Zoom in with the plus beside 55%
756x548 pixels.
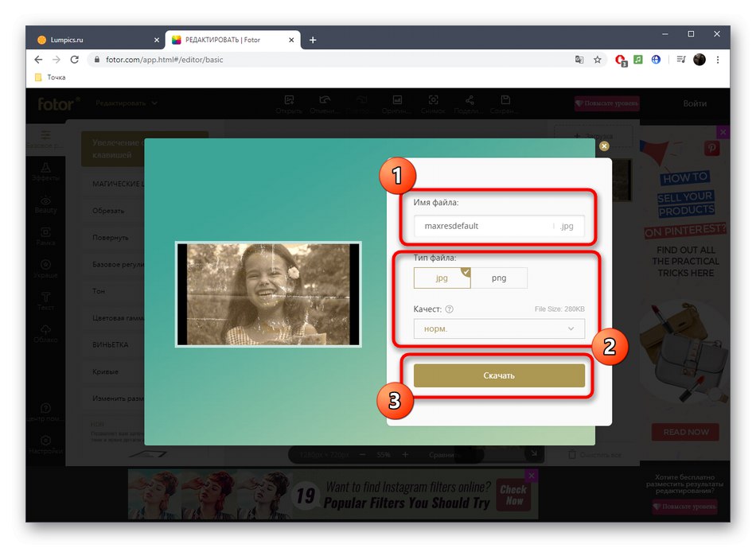[x=405, y=454]
